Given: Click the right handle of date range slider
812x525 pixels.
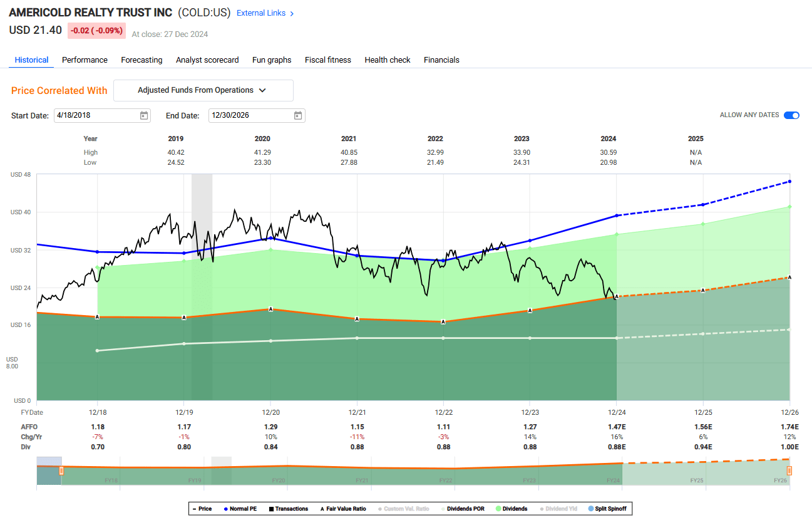Looking at the screenshot, I should [789, 470].
